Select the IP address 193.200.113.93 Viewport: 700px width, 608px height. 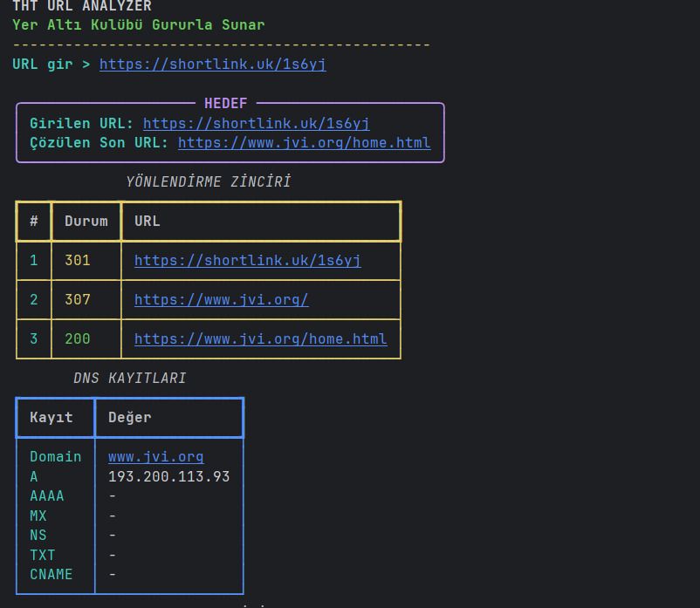[x=168, y=476]
